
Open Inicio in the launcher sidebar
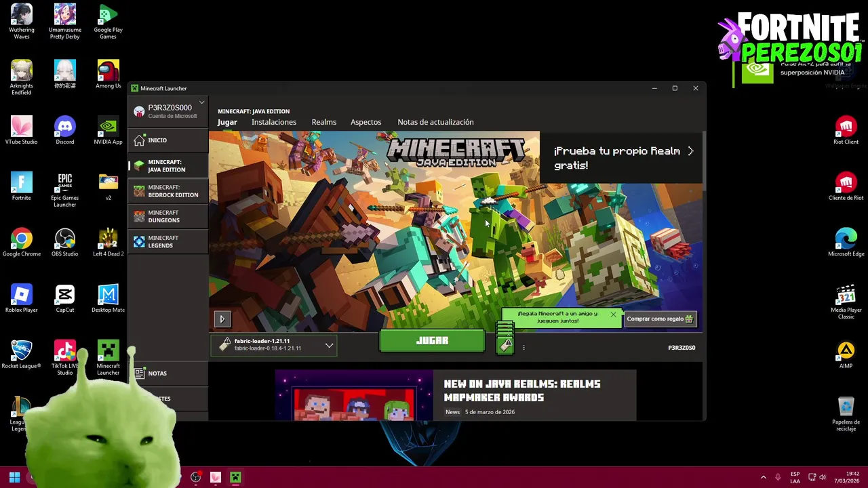[167, 140]
